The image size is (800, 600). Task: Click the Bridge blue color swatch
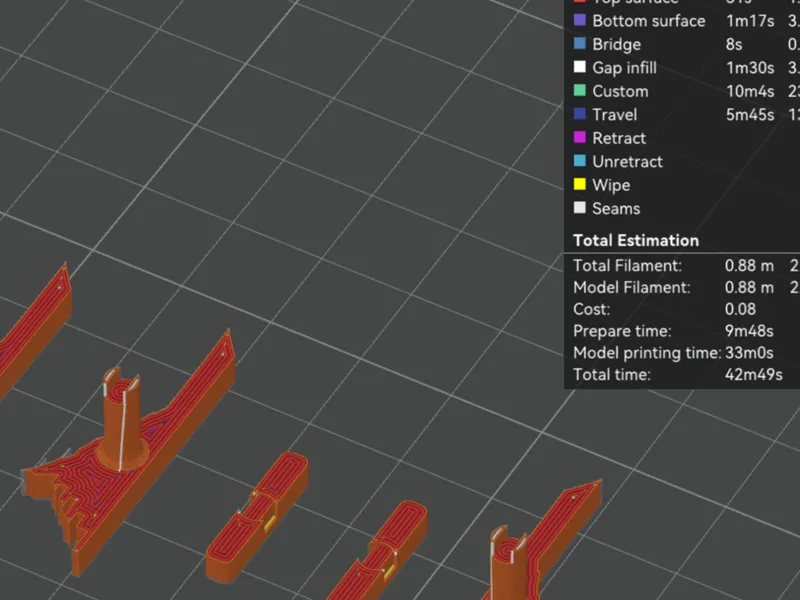click(580, 44)
